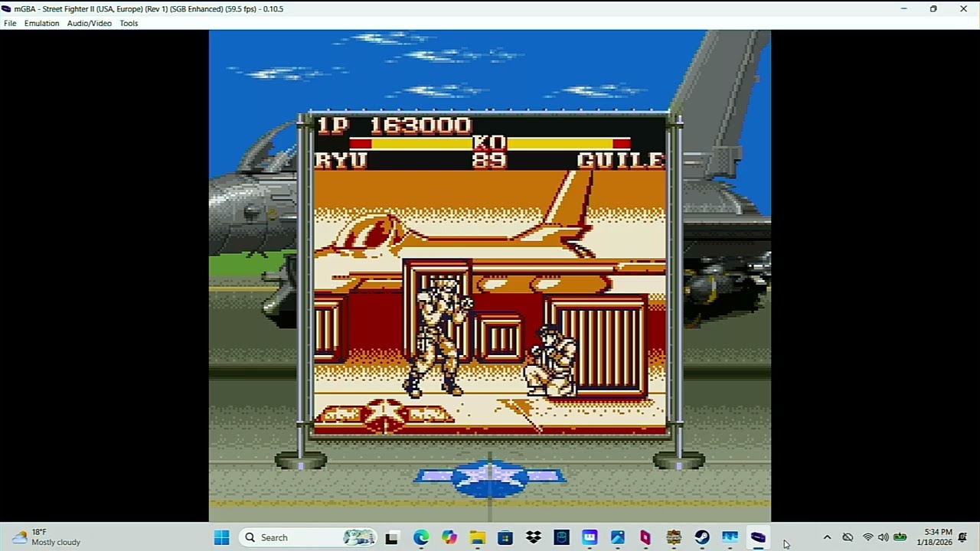Image resolution: width=980 pixels, height=551 pixels.
Task: Click the cloud sync-off tray icon
Action: click(848, 537)
